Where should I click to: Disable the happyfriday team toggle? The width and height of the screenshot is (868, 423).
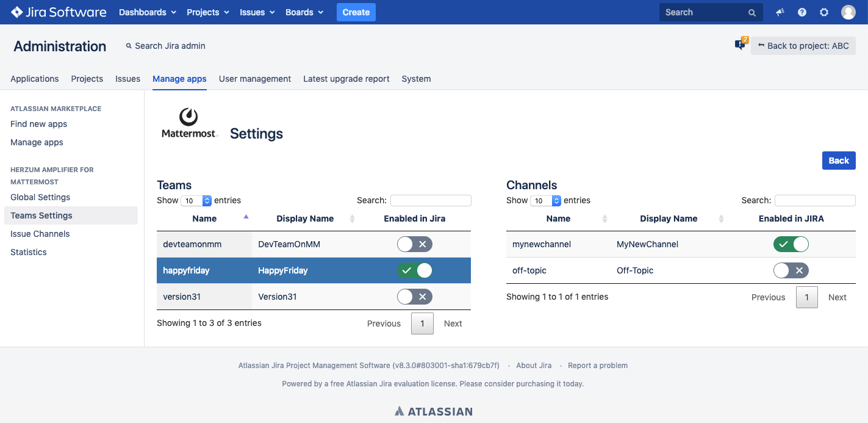tap(415, 271)
